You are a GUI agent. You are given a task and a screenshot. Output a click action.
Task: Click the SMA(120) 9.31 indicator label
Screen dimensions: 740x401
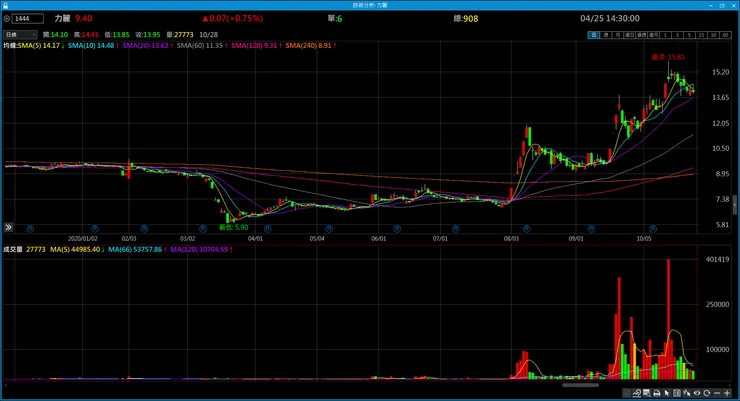coord(256,45)
